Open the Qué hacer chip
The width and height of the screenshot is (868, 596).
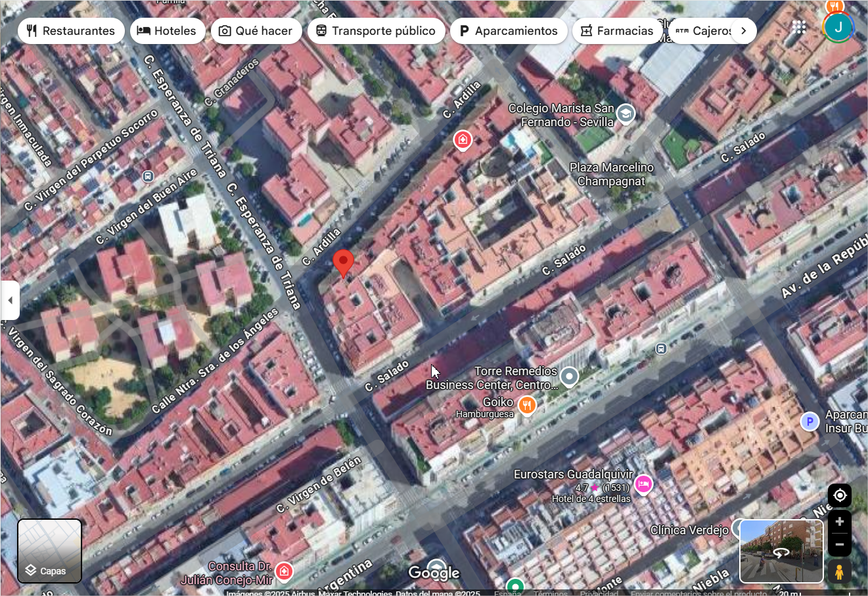pyautogui.click(x=256, y=31)
